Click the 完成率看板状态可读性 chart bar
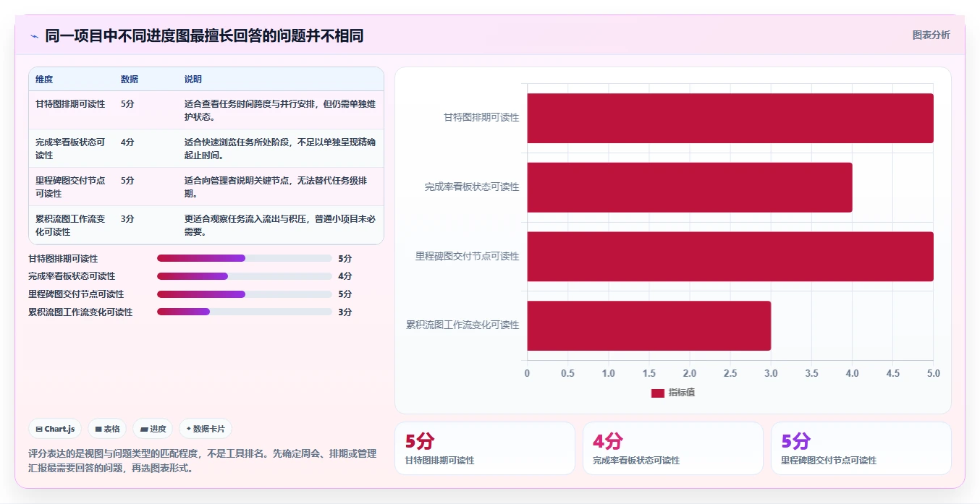Viewport: 980px width, 504px height. point(689,187)
